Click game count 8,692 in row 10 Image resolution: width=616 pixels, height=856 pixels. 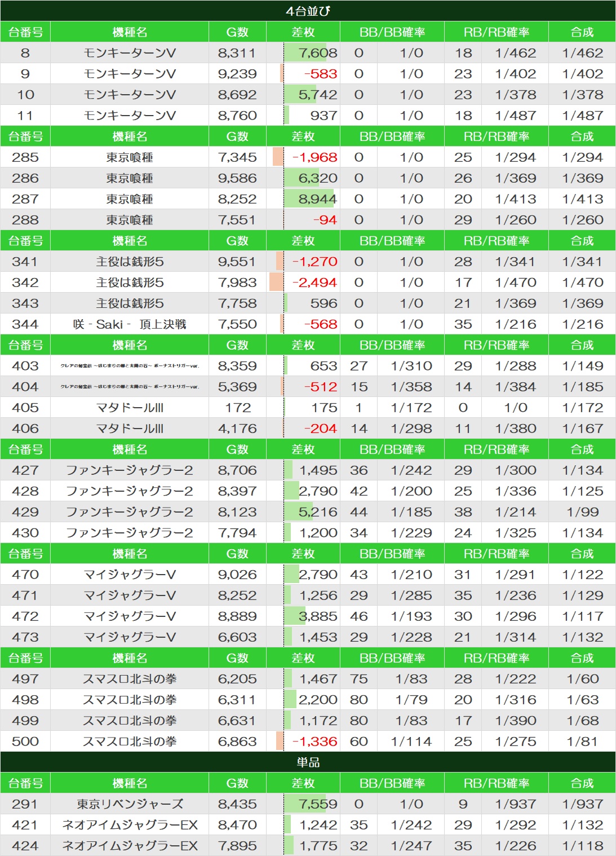[x=237, y=95]
